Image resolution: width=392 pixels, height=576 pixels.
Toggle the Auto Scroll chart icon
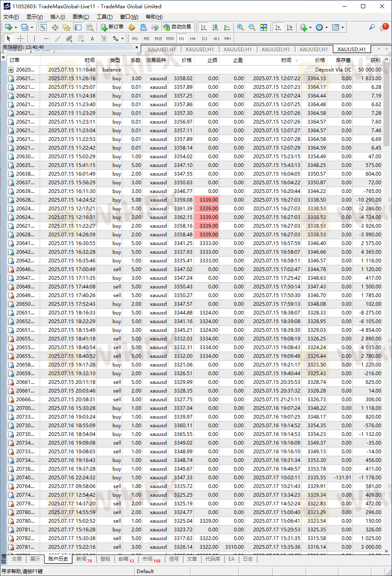[x=278, y=27]
